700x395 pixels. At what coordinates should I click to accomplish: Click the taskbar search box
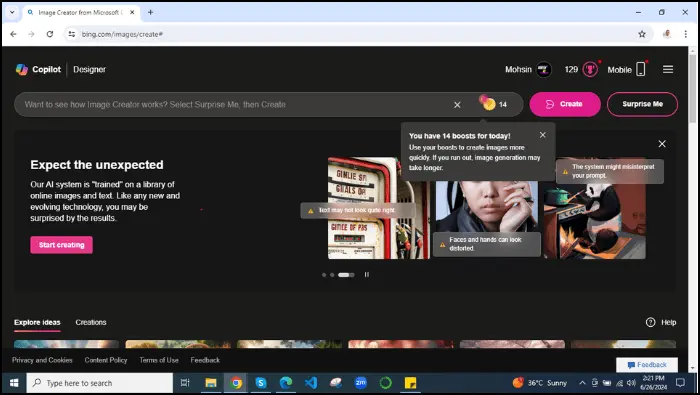tap(100, 383)
